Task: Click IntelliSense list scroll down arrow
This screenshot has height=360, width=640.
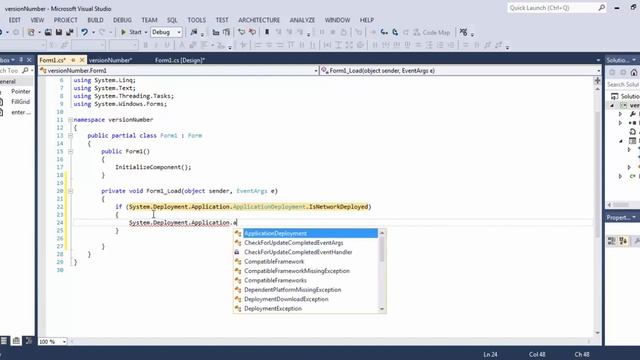Action: tap(382, 309)
